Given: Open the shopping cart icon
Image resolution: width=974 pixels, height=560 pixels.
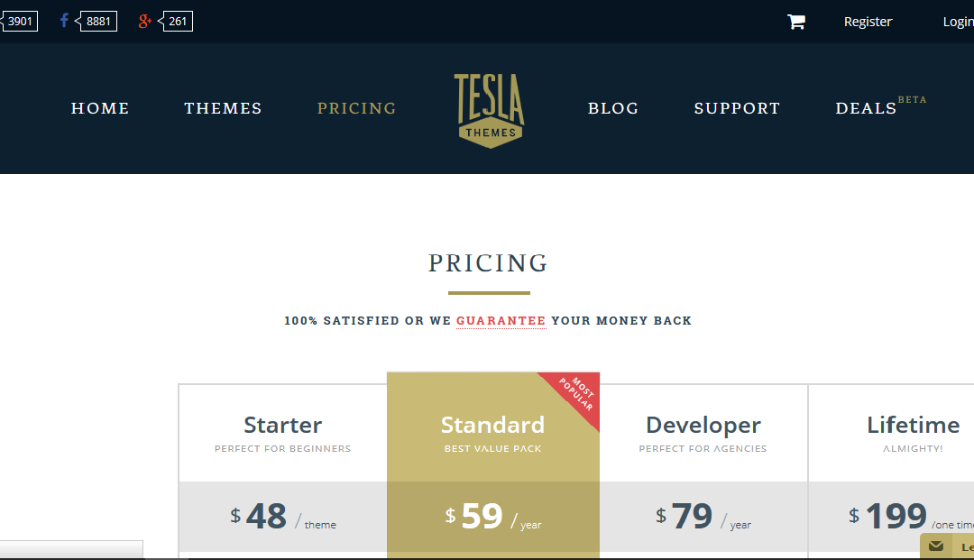Looking at the screenshot, I should point(795,22).
